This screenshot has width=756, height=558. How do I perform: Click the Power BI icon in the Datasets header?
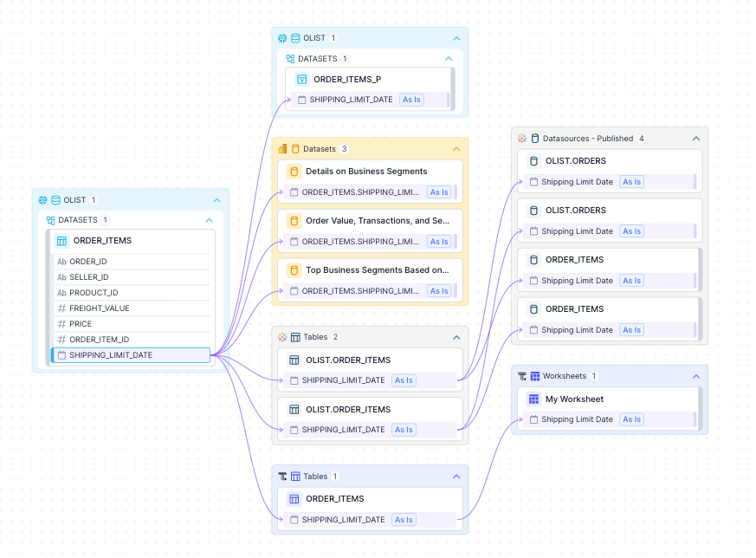pos(282,149)
